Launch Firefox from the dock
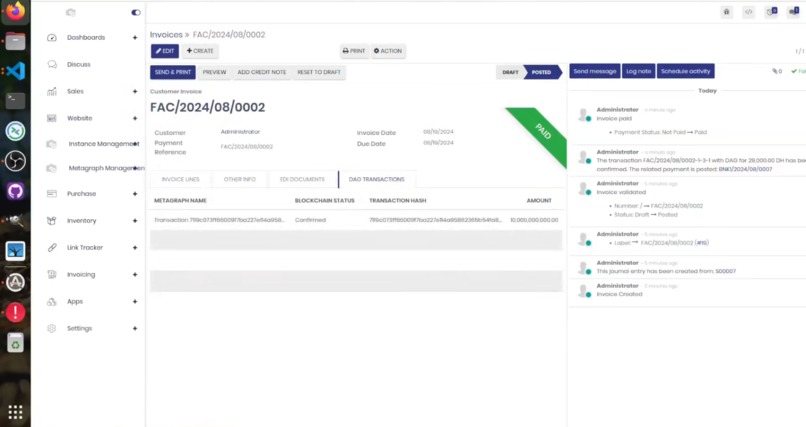 point(15,11)
